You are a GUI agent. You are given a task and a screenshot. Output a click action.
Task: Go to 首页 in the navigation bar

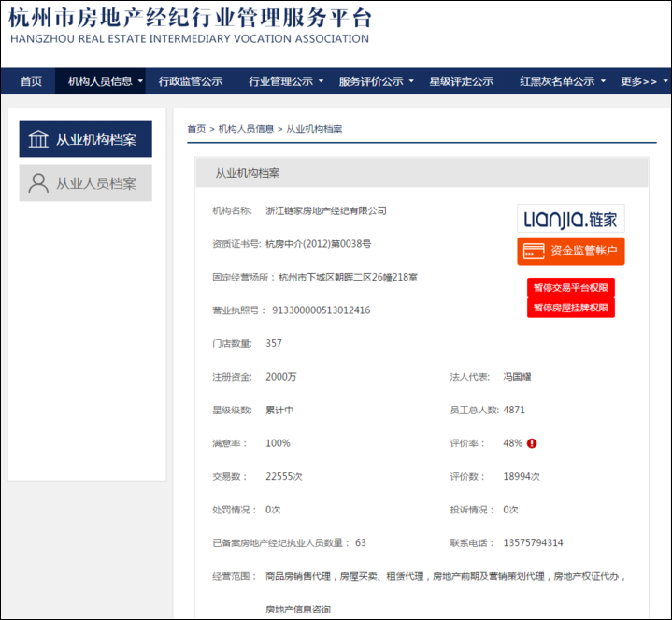pyautogui.click(x=31, y=81)
